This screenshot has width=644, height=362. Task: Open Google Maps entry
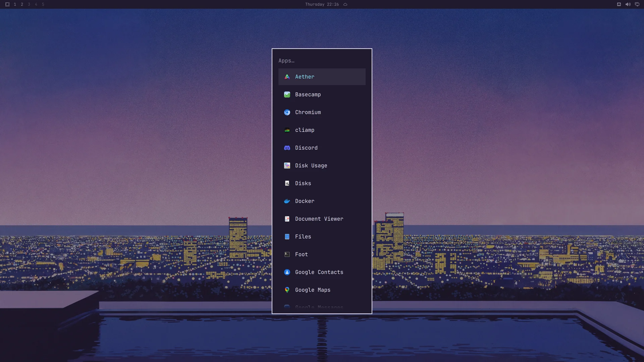tap(322, 290)
